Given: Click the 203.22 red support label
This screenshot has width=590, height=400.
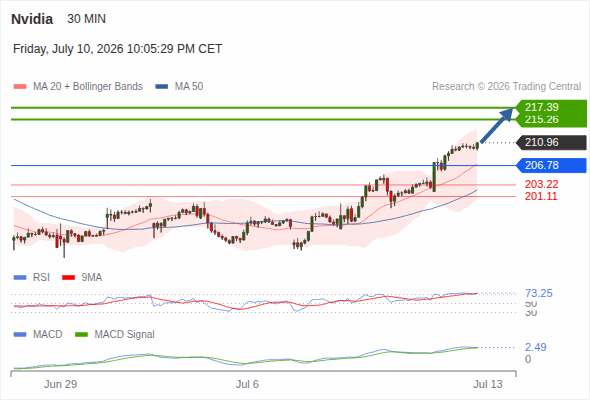Looking at the screenshot, I should [x=541, y=184].
